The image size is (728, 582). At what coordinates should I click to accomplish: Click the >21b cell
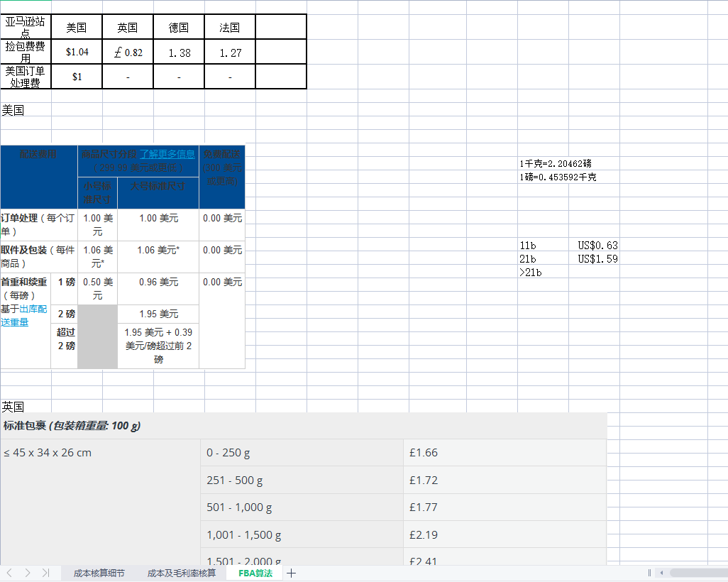pos(544,272)
